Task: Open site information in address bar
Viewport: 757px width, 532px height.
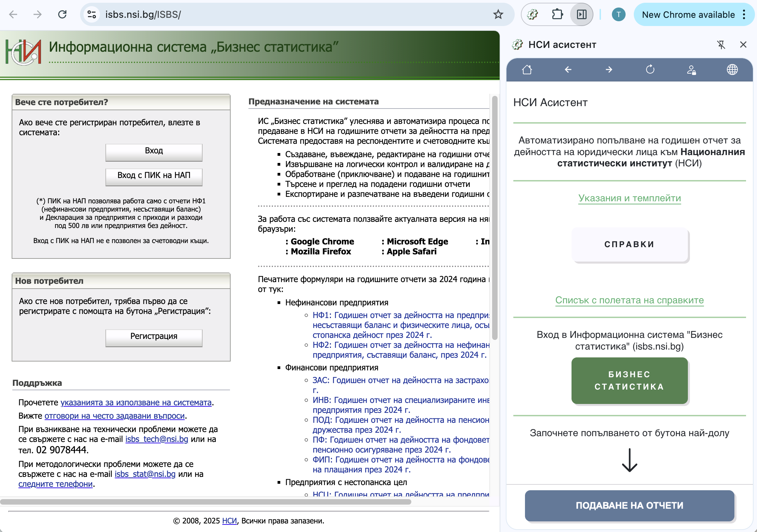Action: click(x=92, y=14)
